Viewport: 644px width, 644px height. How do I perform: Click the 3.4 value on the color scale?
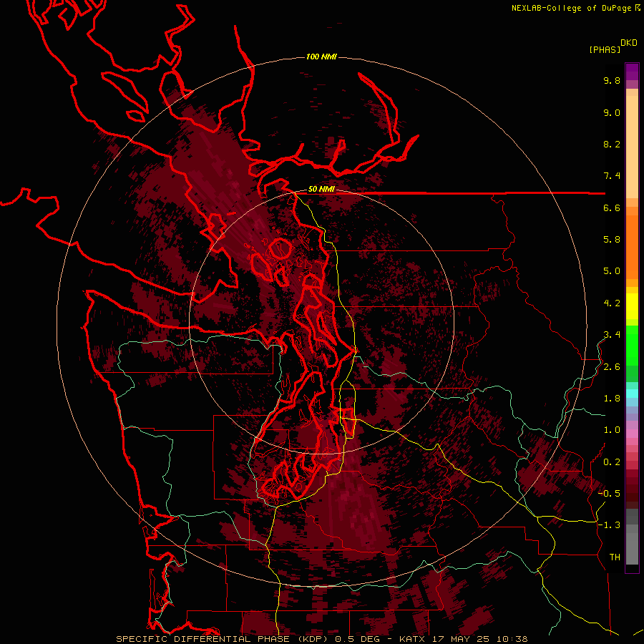pyautogui.click(x=612, y=335)
